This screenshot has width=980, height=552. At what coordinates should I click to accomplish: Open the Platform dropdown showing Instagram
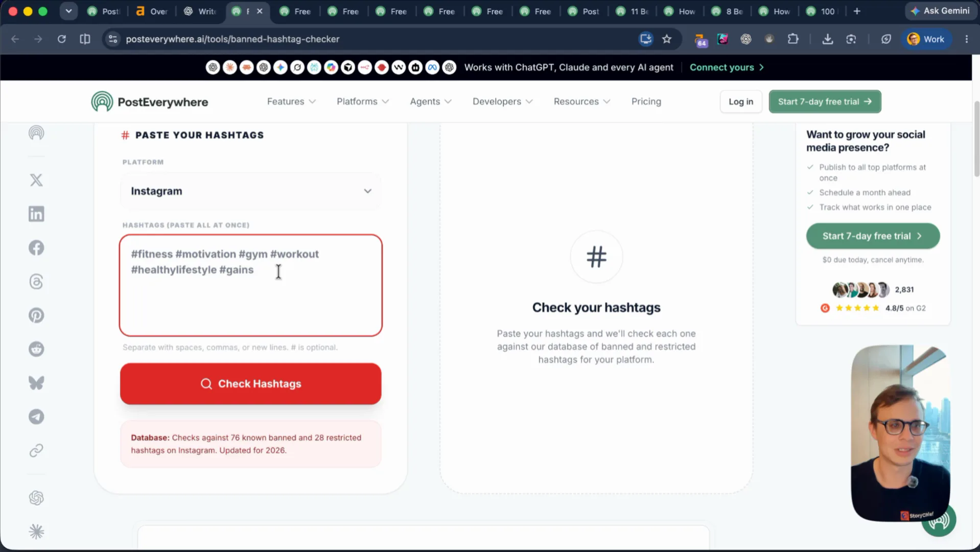tap(250, 191)
